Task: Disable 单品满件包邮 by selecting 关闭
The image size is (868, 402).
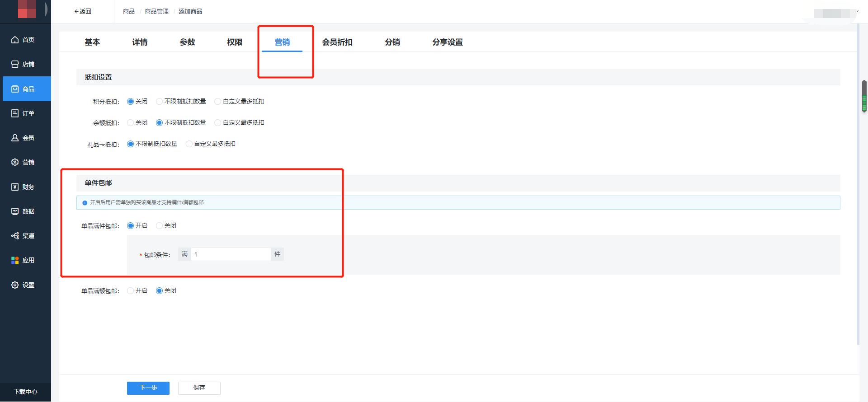Action: pos(159,226)
